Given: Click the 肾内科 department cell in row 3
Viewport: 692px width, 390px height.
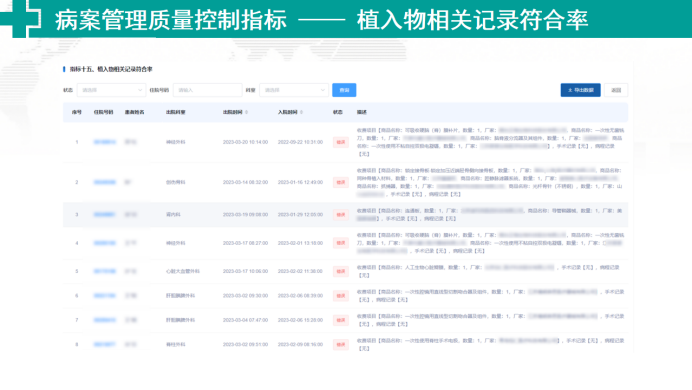Looking at the screenshot, I should coord(173,214).
